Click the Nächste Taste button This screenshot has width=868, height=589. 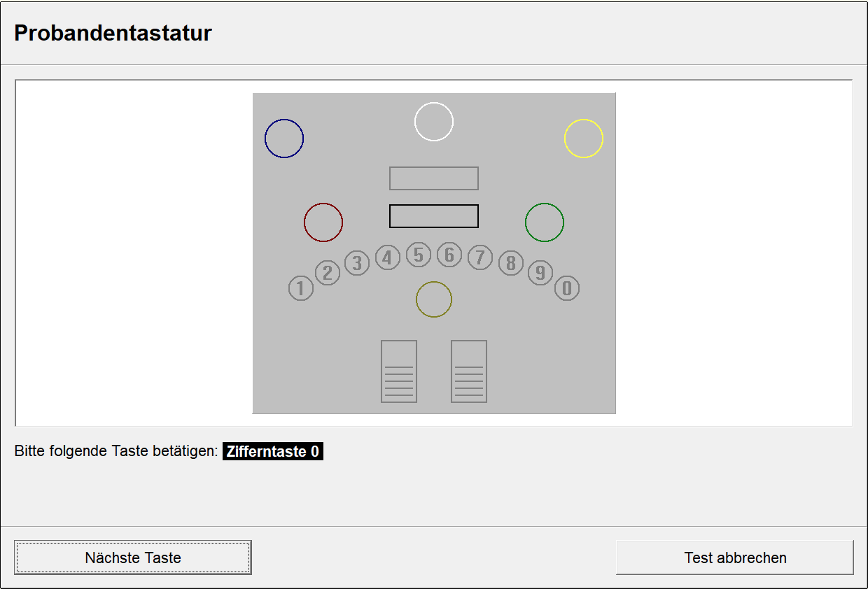133,558
